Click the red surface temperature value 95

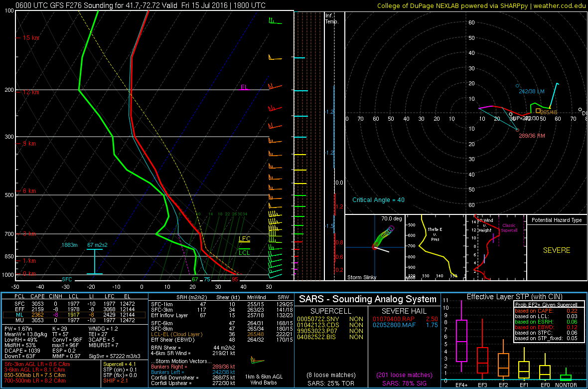click(x=235, y=279)
